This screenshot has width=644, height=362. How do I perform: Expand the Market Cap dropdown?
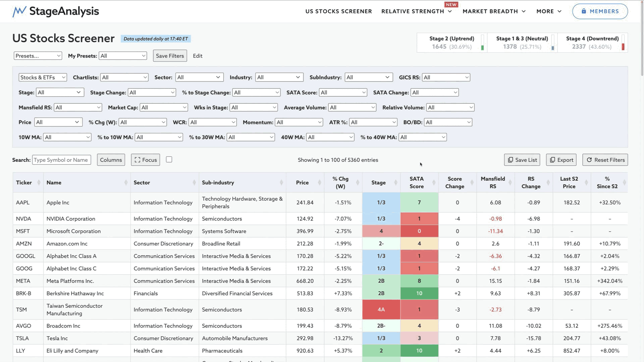click(x=164, y=108)
